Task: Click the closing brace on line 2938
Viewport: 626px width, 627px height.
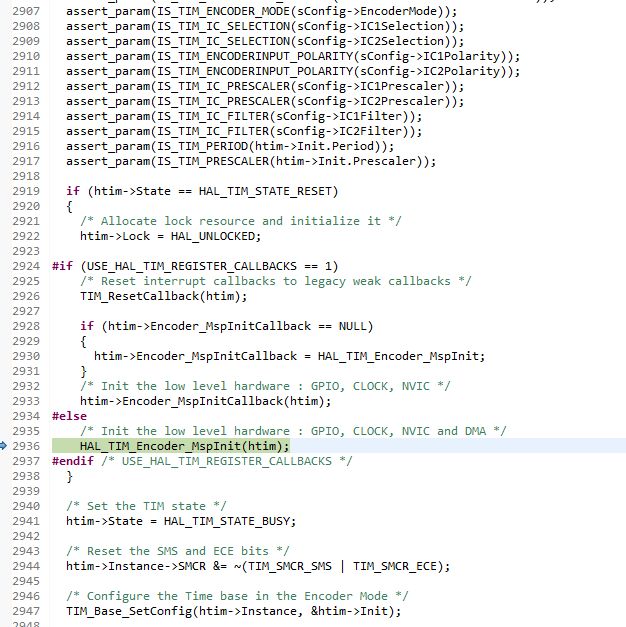Action: click(70, 476)
